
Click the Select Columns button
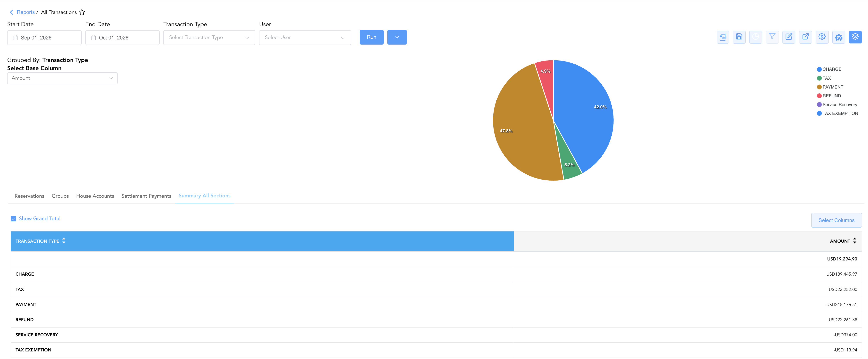(836, 220)
